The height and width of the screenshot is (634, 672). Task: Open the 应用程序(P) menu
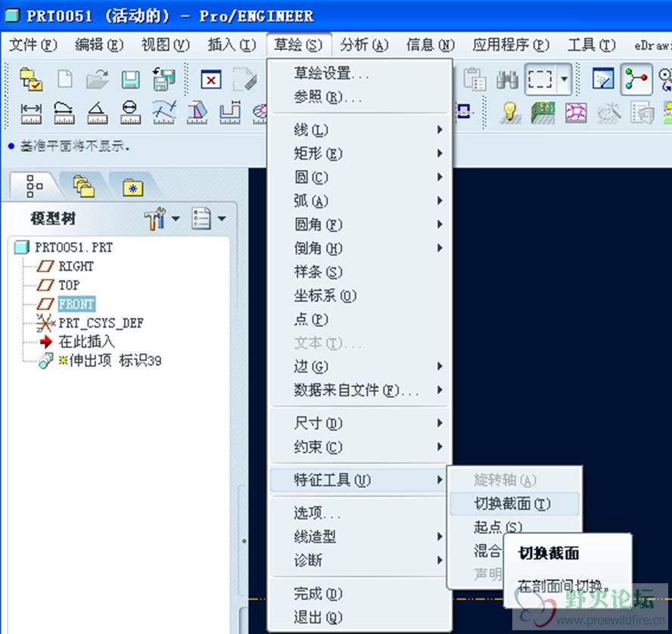coord(511,45)
